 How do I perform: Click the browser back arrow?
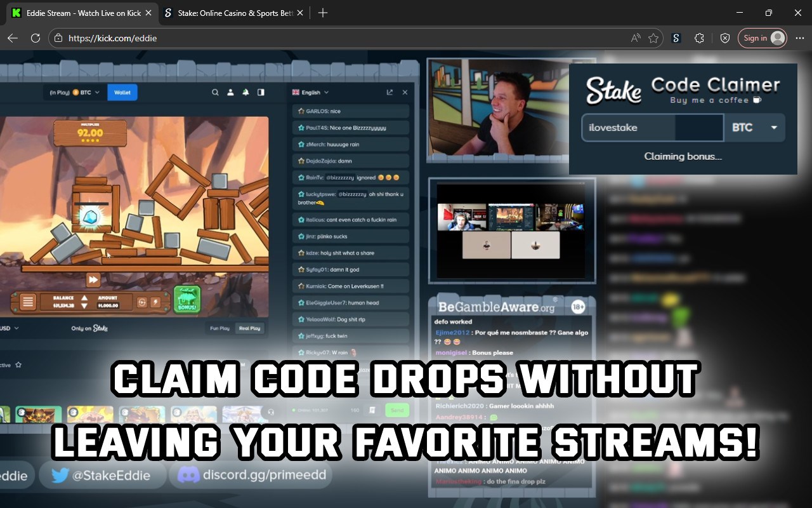[x=13, y=38]
